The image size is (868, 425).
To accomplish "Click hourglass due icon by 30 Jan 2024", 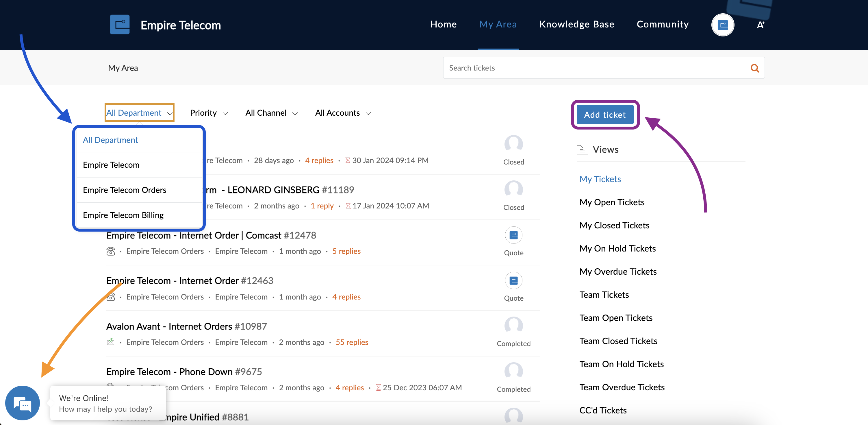I will tap(348, 160).
